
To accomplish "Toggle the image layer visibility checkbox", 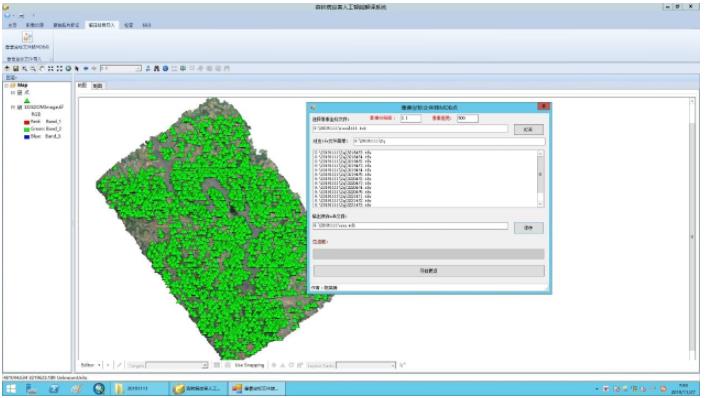I will click(20, 107).
